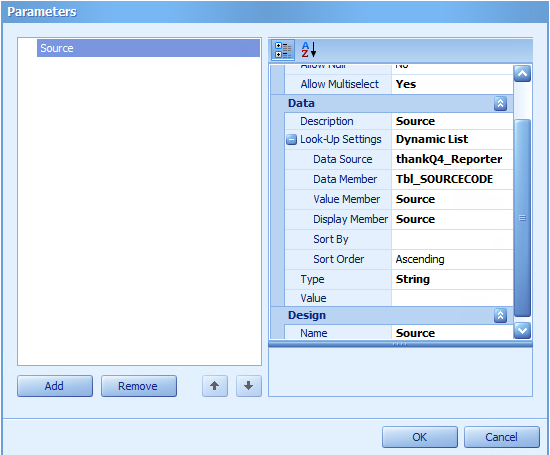This screenshot has height=455, width=550.
Task: Switch to categorized property view
Action: point(283,50)
